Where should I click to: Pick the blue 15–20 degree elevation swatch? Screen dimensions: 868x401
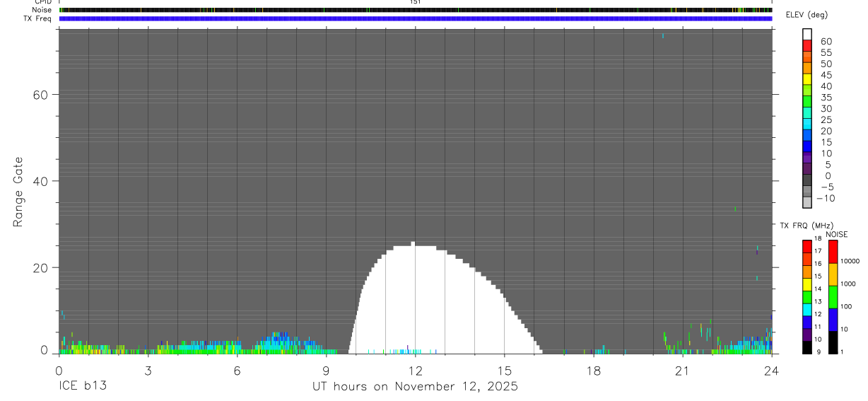pos(807,136)
